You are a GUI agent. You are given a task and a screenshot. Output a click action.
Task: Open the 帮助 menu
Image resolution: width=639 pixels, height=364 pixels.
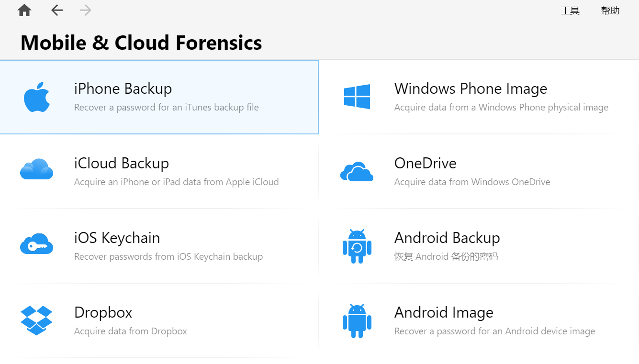click(x=610, y=11)
